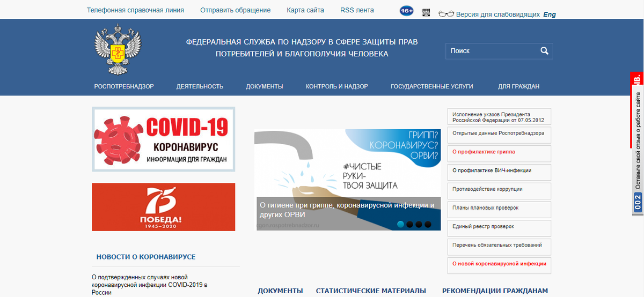The image size is (644, 297).
Task: Open Планы плановых проверок button
Action: pos(499,210)
